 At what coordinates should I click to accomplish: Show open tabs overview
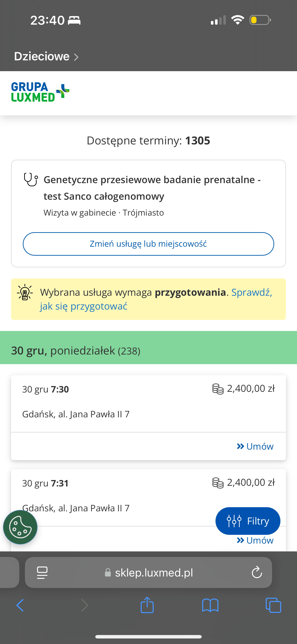click(x=273, y=605)
